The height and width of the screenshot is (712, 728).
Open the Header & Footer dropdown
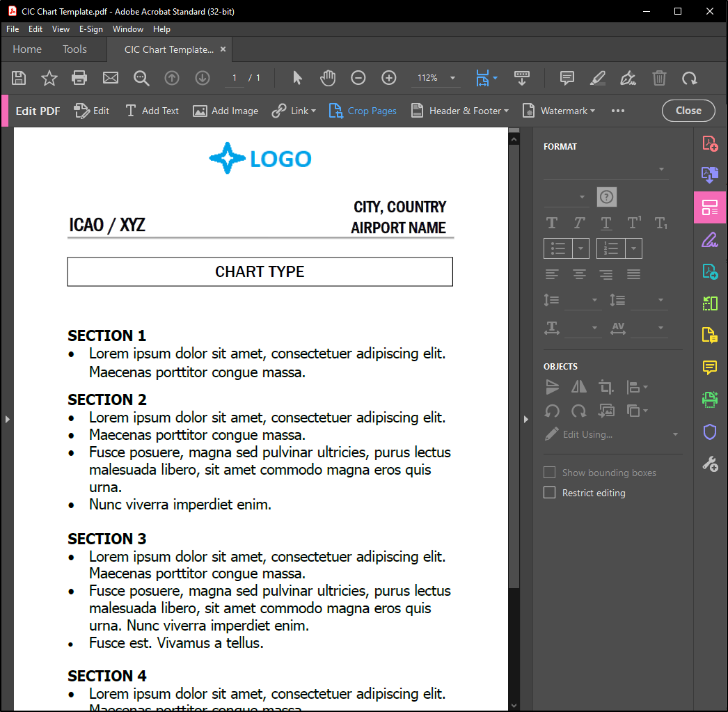[460, 111]
